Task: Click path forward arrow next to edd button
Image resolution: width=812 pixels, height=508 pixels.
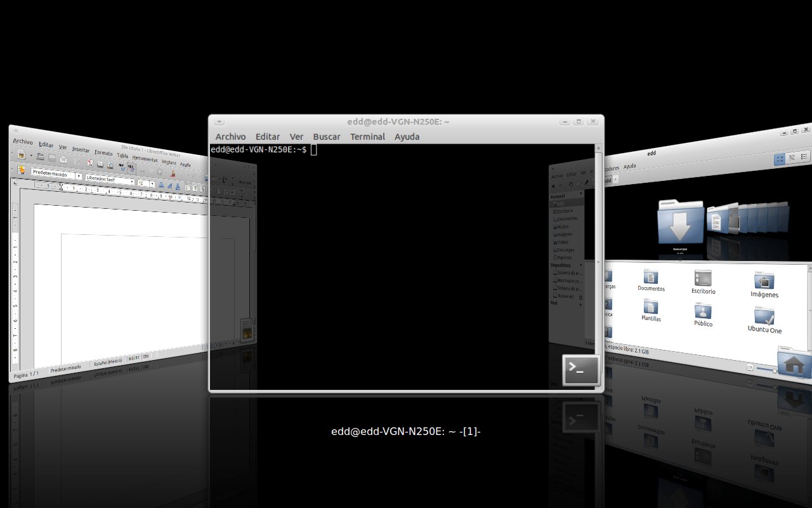Action: [x=615, y=180]
